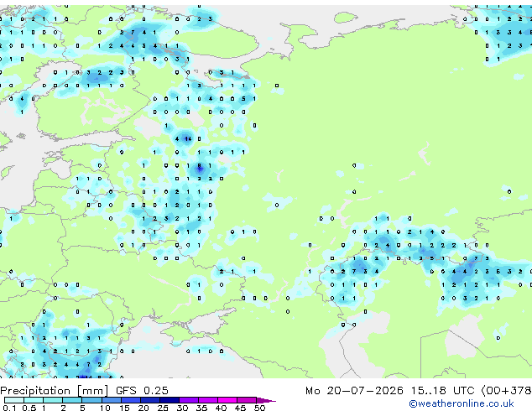The height and width of the screenshot is (411, 532).
Task: Click the '10' legend scale label
Action: click(105, 408)
